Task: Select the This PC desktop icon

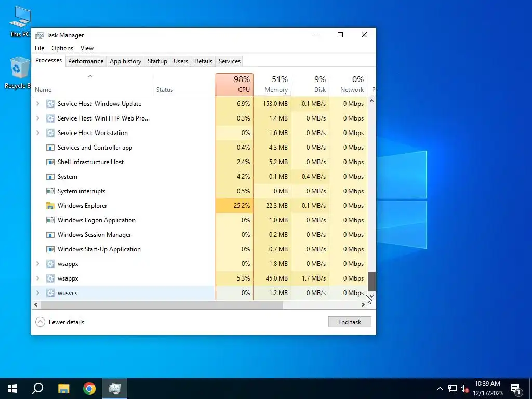Action: tap(20, 22)
